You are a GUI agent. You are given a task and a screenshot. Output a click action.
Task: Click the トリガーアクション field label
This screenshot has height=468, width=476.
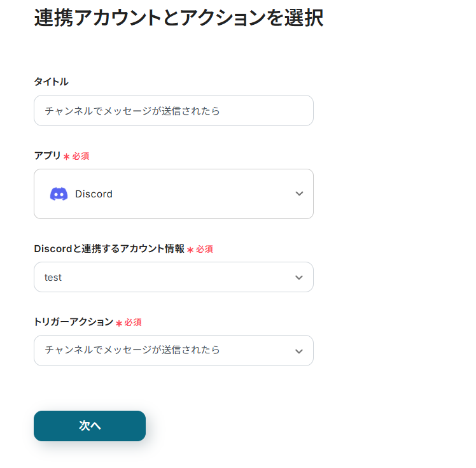pos(73,322)
